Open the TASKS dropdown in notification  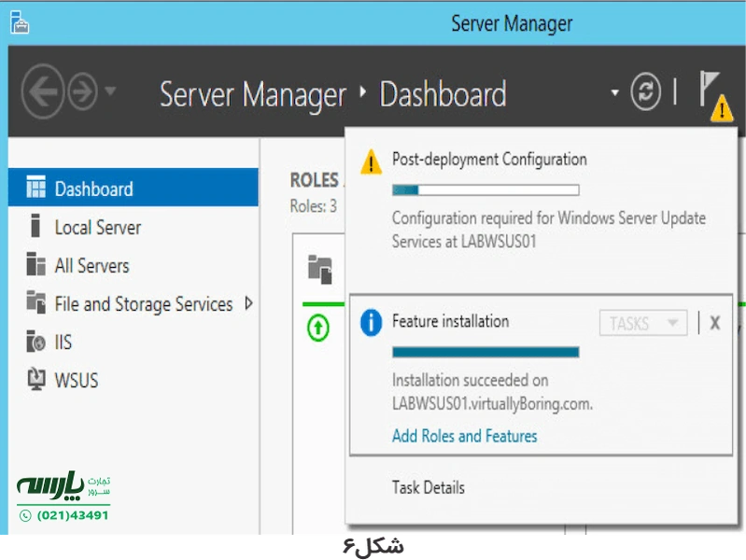pos(643,323)
